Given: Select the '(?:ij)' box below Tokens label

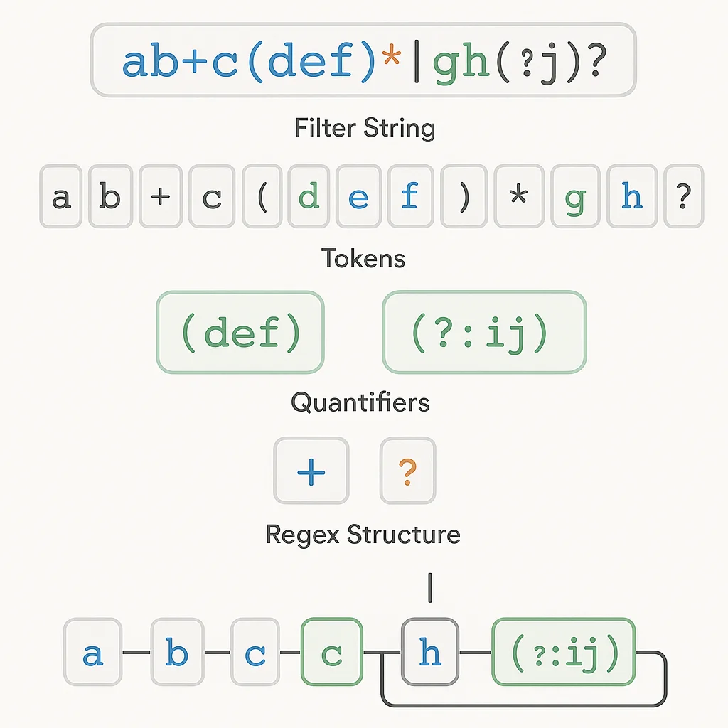Looking at the screenshot, I should [x=484, y=332].
